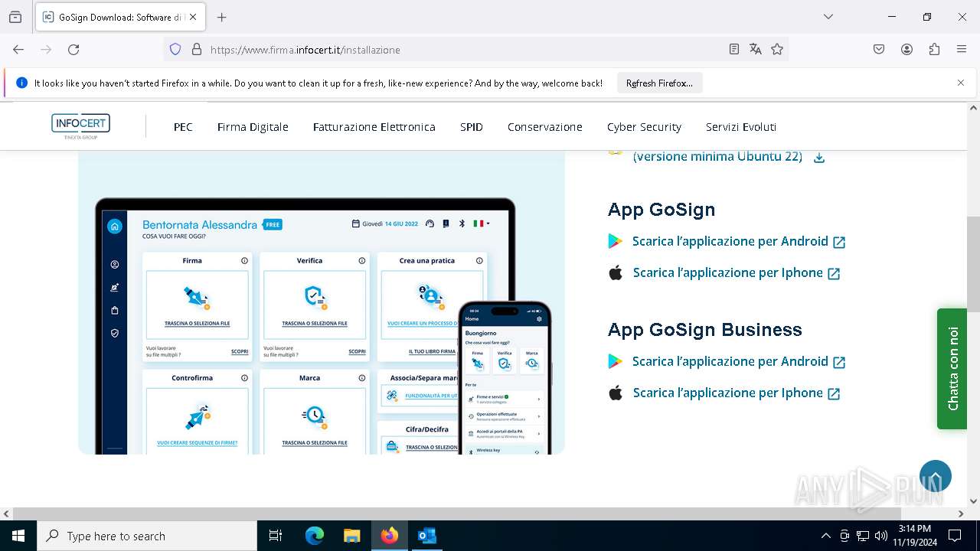Image resolution: width=980 pixels, height=551 pixels.
Task: Open the Firma Digitale menu
Action: pyautogui.click(x=253, y=127)
